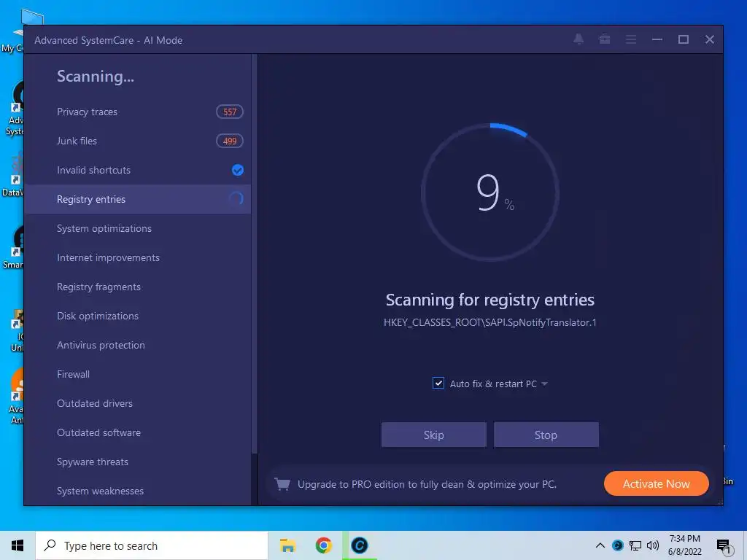The image size is (747, 560).
Task: Uncheck Auto fix & restart PC
Action: (x=438, y=384)
